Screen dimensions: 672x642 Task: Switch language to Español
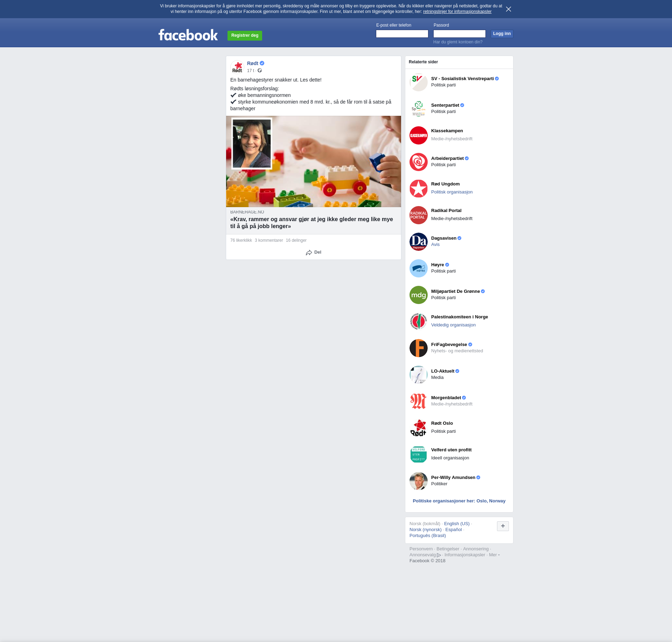pos(454,530)
